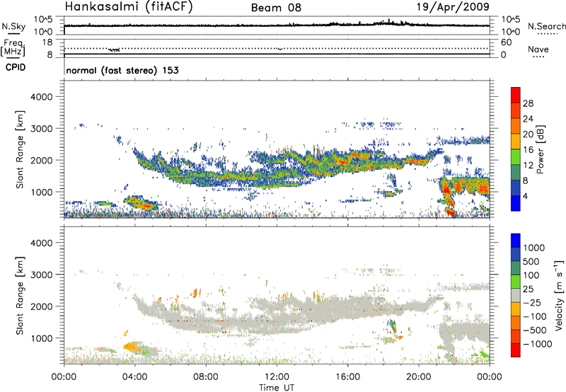Click the "N.Search" legend label

pos(546,26)
